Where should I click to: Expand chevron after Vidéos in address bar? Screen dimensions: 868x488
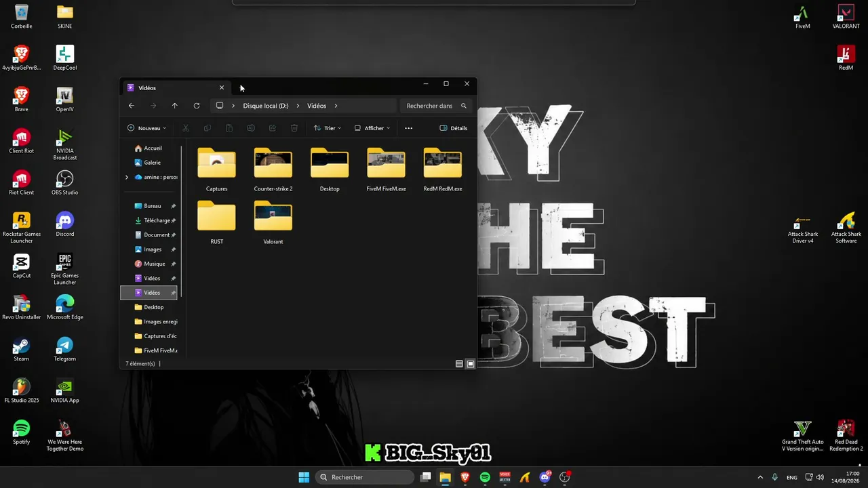(336, 106)
